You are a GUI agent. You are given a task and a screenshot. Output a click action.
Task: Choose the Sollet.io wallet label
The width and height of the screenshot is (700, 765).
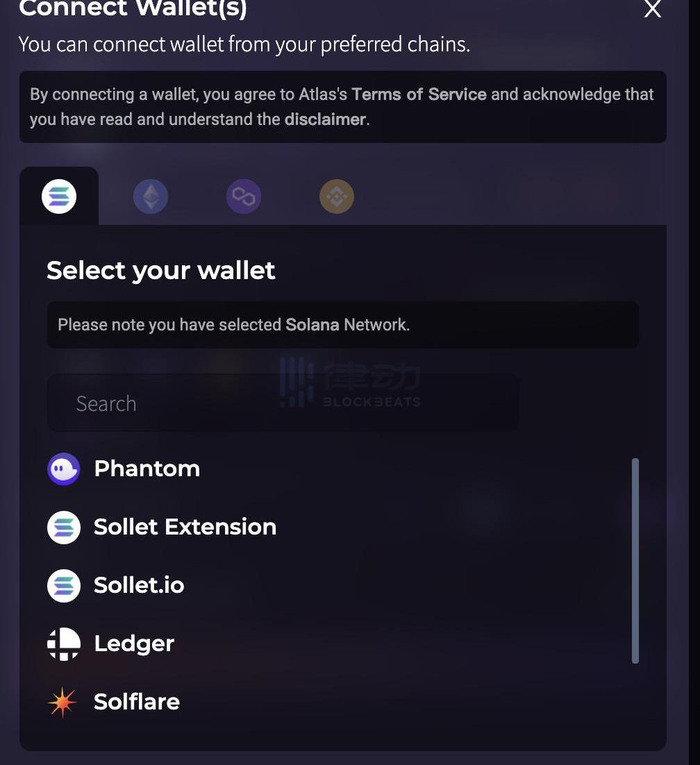pos(139,585)
